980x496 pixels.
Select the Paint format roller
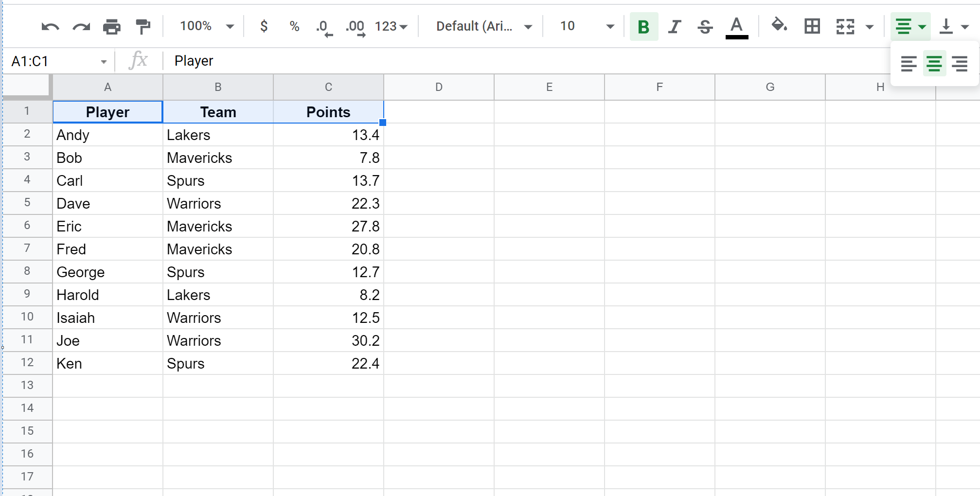pos(143,27)
